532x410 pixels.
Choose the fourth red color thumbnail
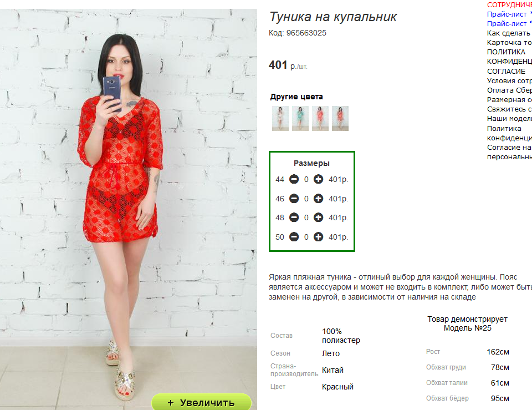point(340,119)
